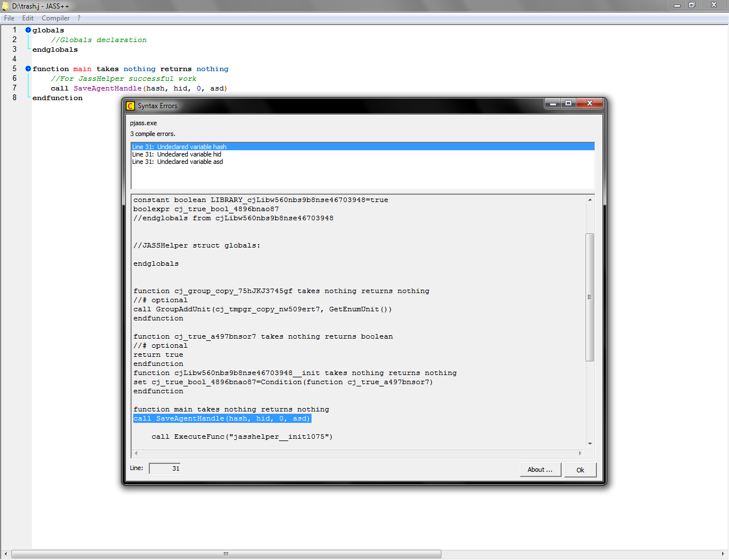Collapse the globals block fold marker

coord(28,30)
